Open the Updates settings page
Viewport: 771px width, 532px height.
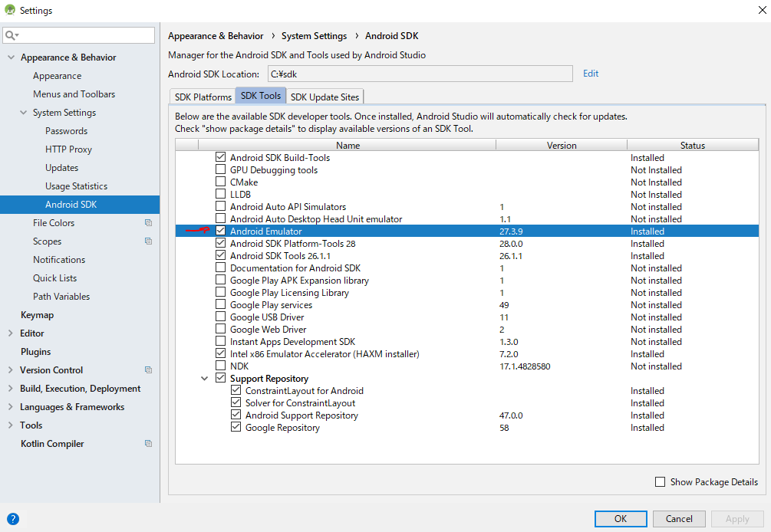(x=61, y=168)
